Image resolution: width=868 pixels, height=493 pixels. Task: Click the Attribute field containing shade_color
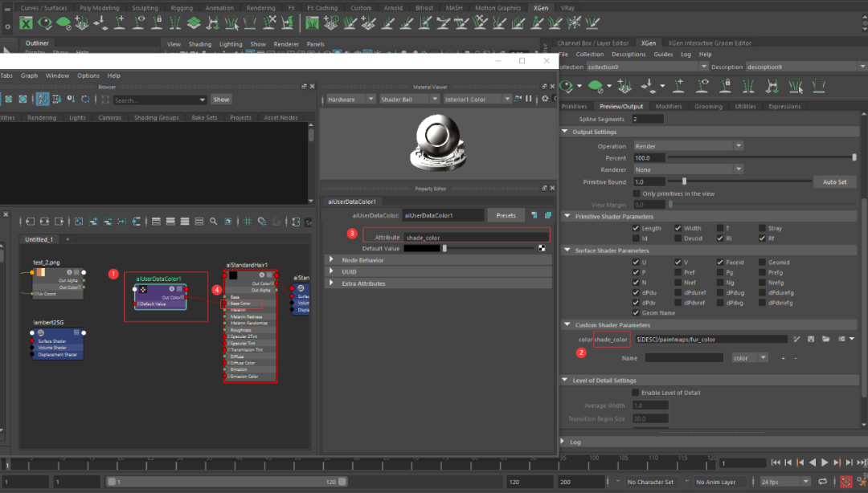[476, 238]
